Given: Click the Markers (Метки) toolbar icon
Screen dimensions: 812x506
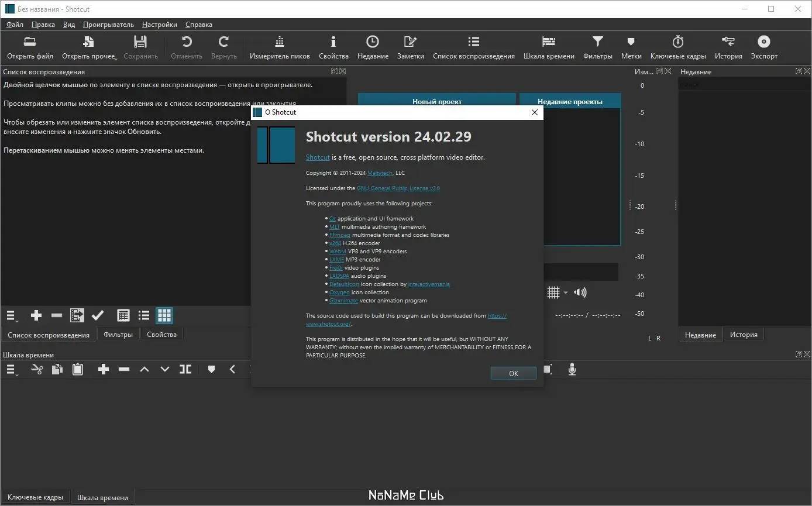Looking at the screenshot, I should click(x=631, y=42).
